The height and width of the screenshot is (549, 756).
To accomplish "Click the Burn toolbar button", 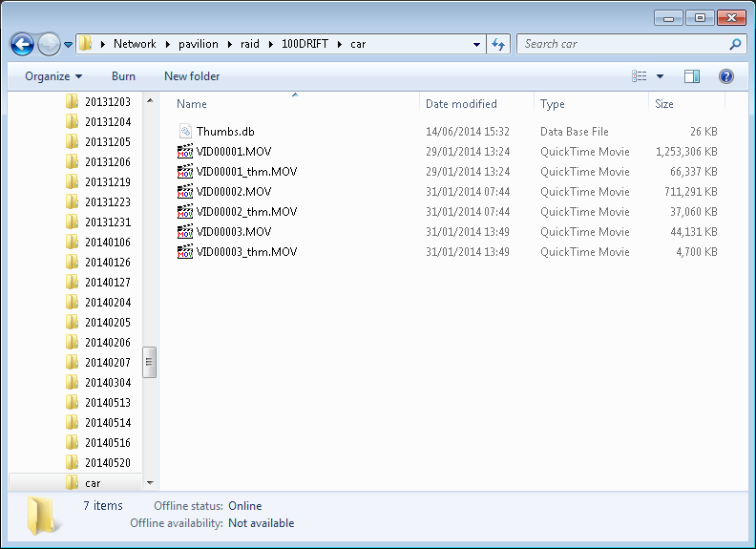I will (x=123, y=76).
